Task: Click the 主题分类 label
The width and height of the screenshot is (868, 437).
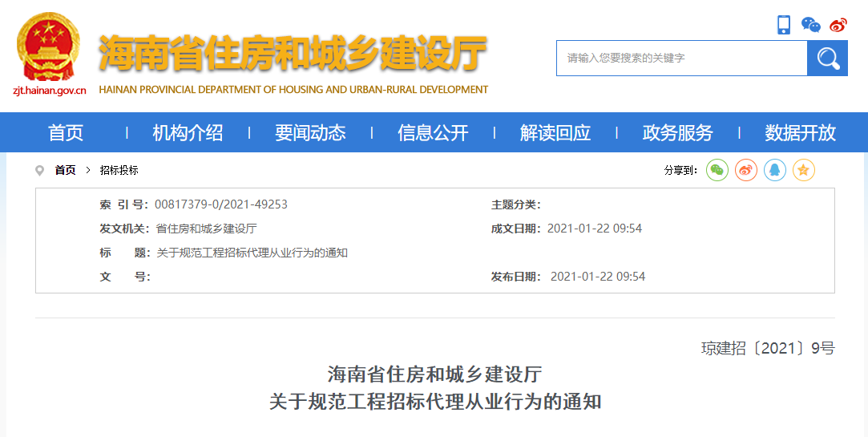Action: coord(515,205)
